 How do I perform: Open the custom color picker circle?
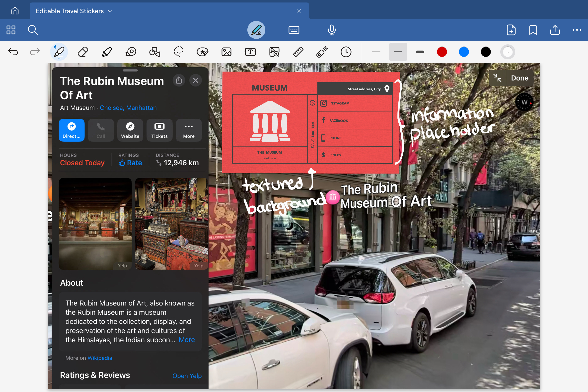508,52
